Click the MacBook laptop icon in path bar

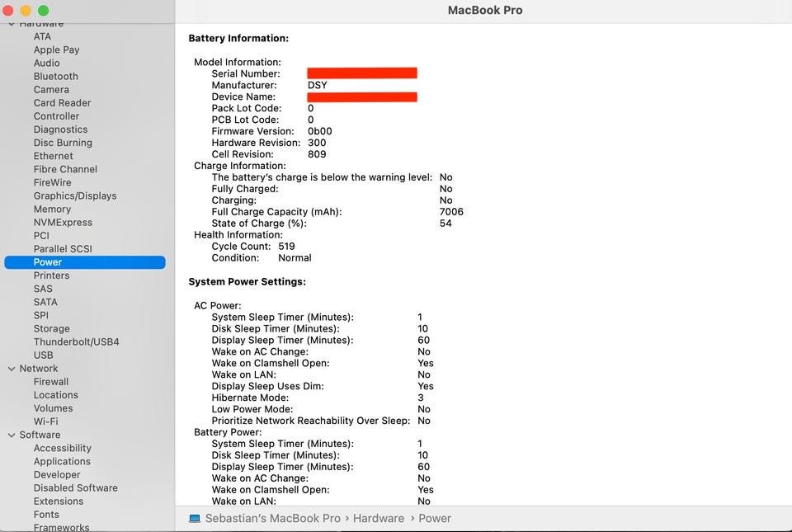click(195, 518)
